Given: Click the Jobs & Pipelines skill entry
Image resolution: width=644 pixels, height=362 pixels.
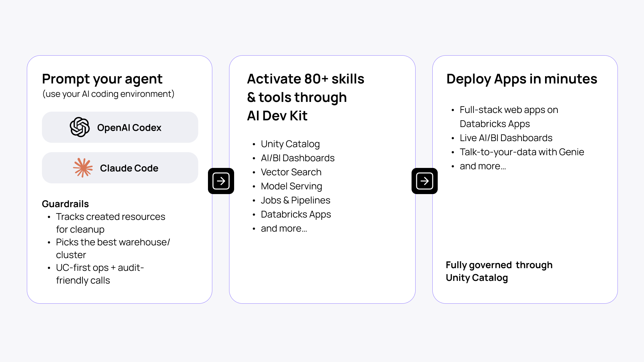Looking at the screenshot, I should point(295,200).
